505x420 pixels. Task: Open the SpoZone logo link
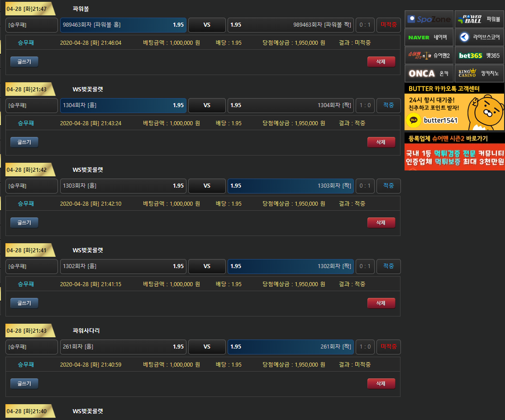tap(429, 19)
